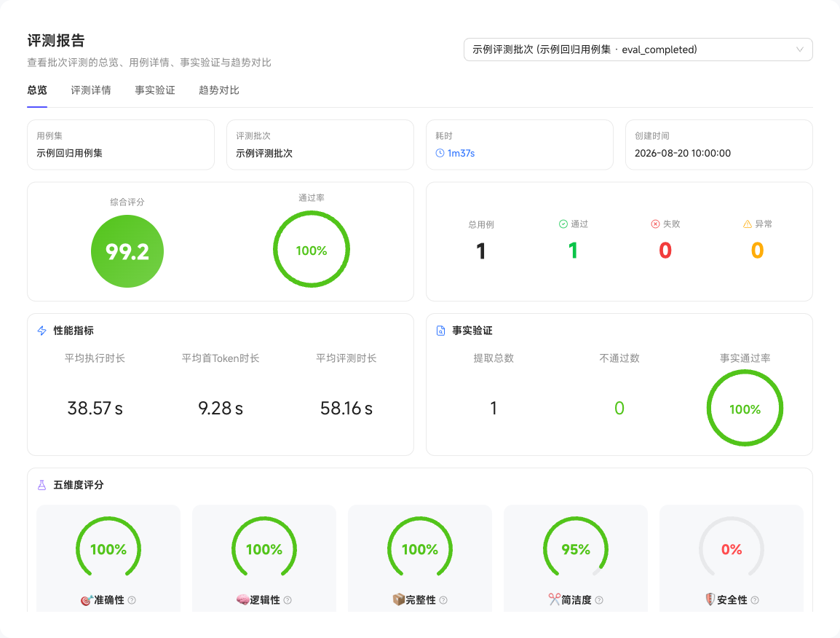Click the creation time 2026-08-20 10:00:00
The image size is (840, 638).
683,154
